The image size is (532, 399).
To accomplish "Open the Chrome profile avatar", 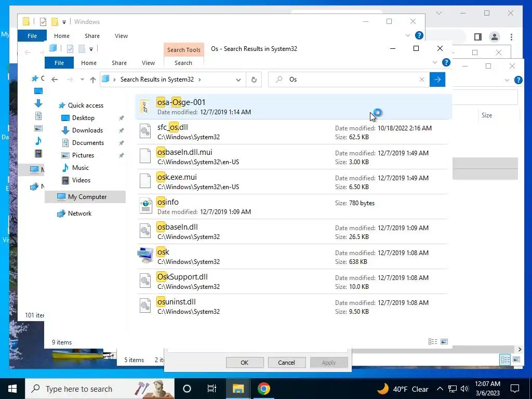I will (x=495, y=37).
